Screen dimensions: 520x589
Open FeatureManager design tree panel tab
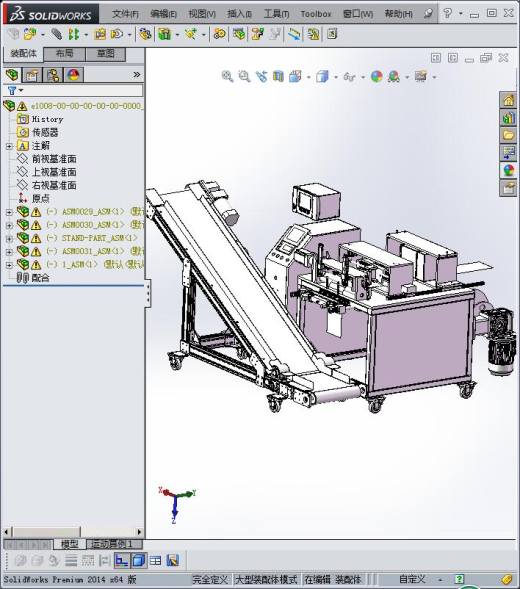coord(12,75)
